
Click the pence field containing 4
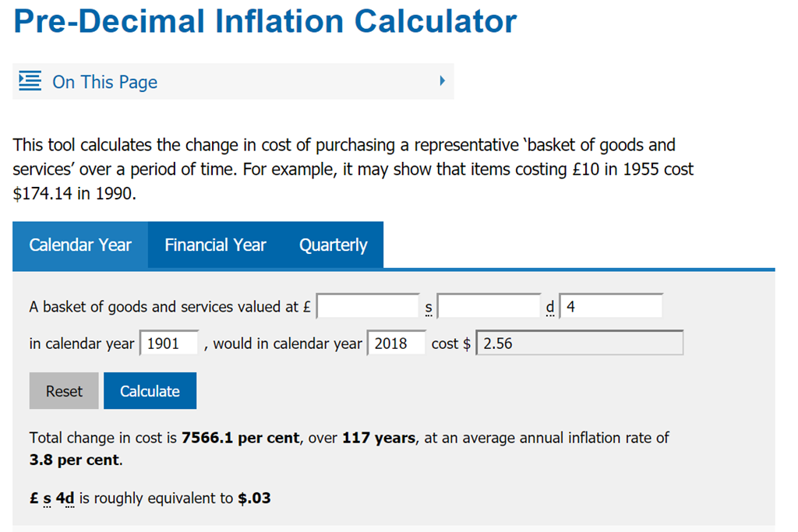pyautogui.click(x=611, y=306)
